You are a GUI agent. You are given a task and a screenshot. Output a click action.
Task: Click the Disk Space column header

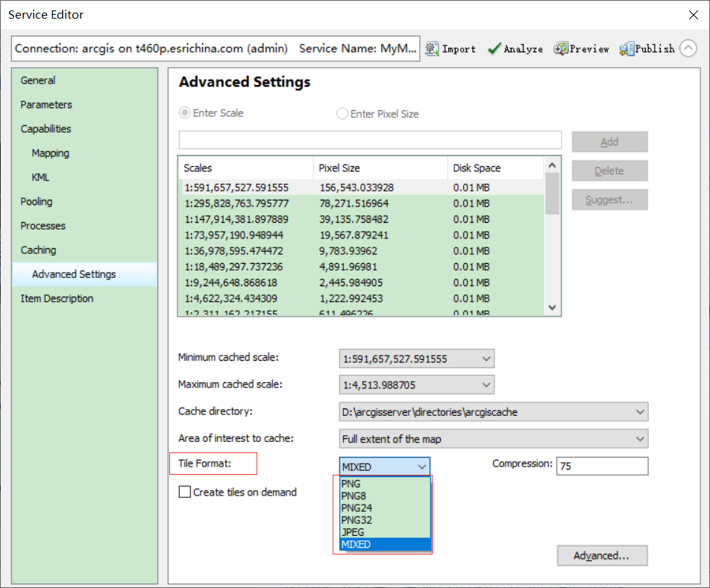tap(495, 168)
